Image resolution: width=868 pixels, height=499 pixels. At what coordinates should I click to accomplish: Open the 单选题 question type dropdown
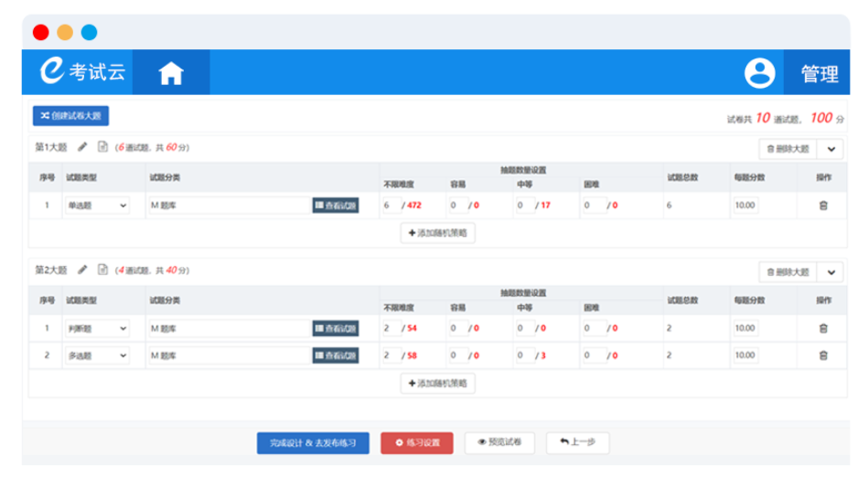97,206
